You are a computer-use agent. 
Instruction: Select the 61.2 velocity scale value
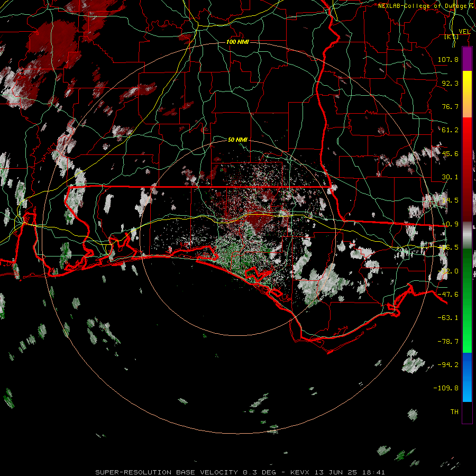pos(450,130)
